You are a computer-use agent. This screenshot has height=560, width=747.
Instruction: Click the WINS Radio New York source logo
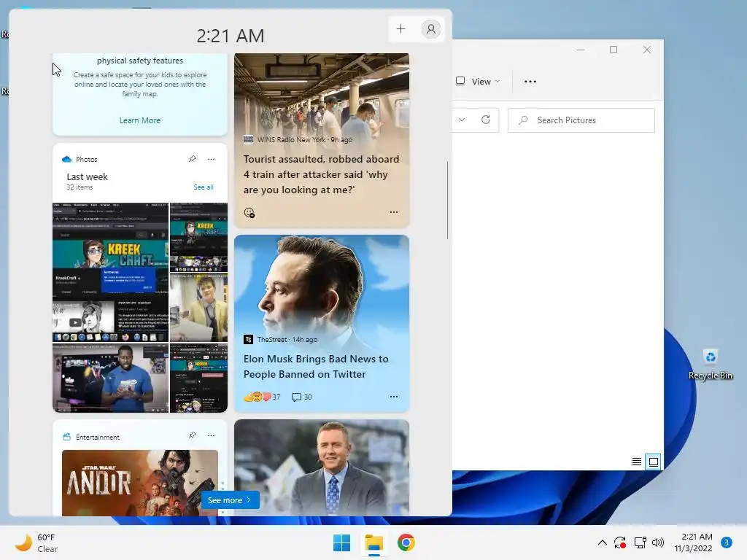[248, 139]
